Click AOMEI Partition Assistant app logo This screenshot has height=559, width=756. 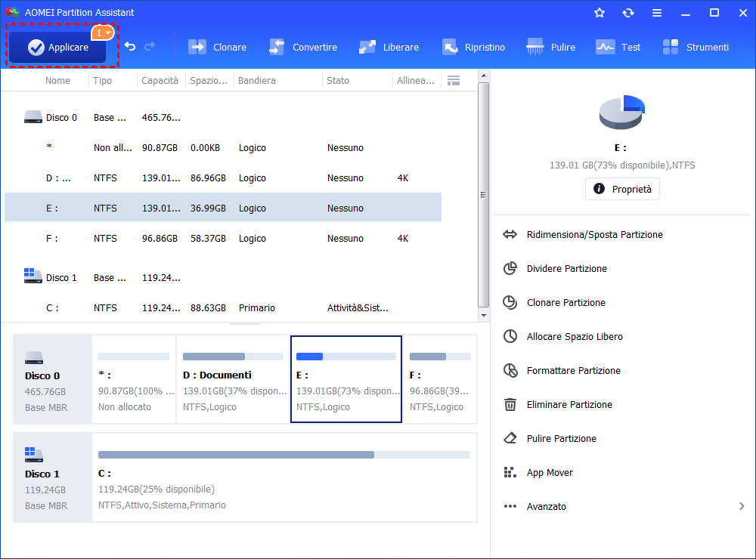pyautogui.click(x=13, y=13)
